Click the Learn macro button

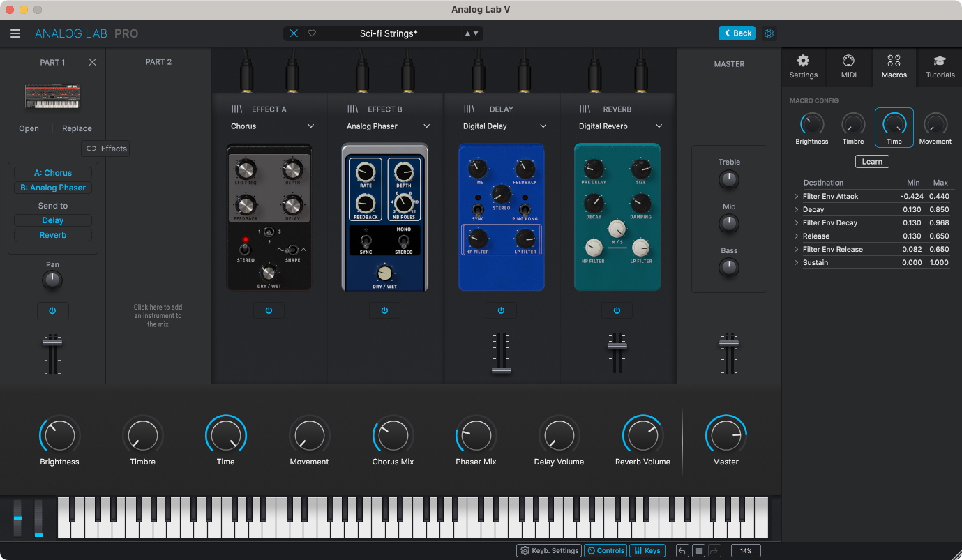872,161
